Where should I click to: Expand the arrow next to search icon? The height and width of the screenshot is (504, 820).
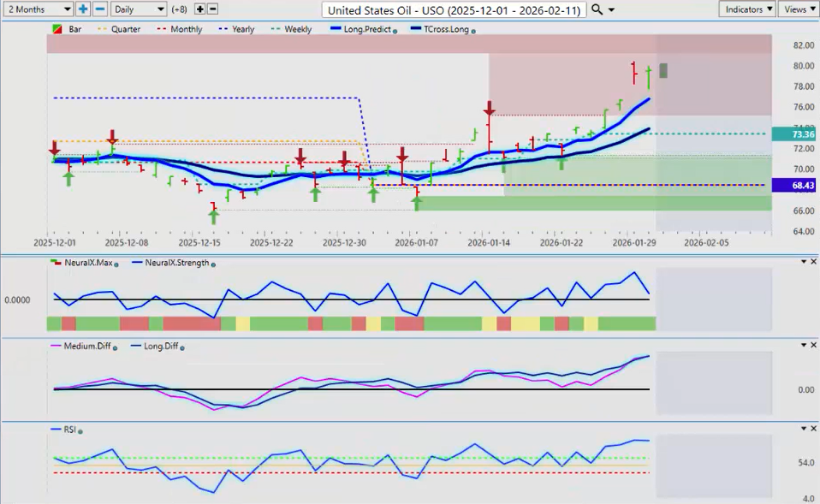coord(612,9)
